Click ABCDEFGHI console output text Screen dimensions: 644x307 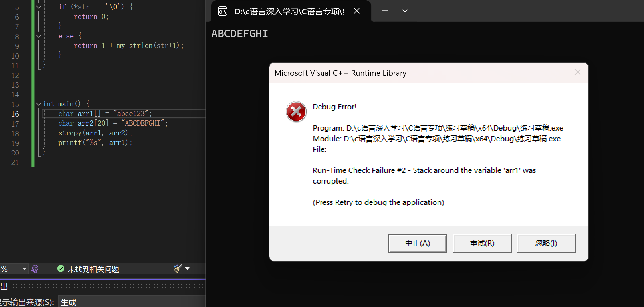coord(240,34)
